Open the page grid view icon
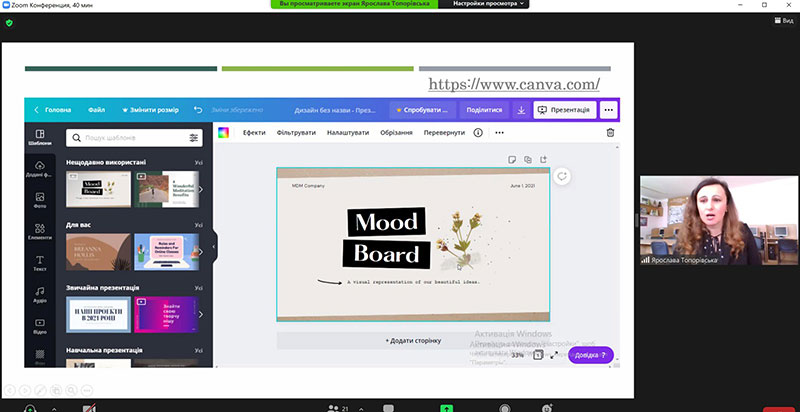This screenshot has height=412, width=800. tap(538, 355)
